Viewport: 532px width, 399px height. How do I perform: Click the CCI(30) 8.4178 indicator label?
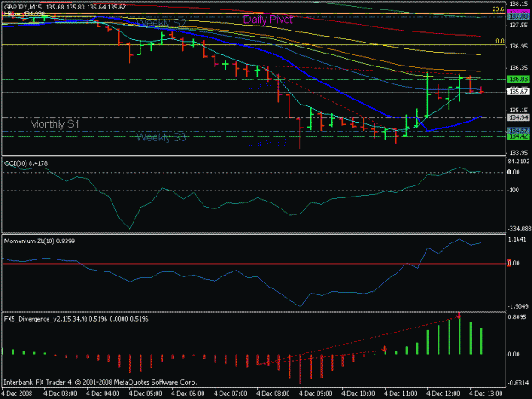click(x=26, y=163)
